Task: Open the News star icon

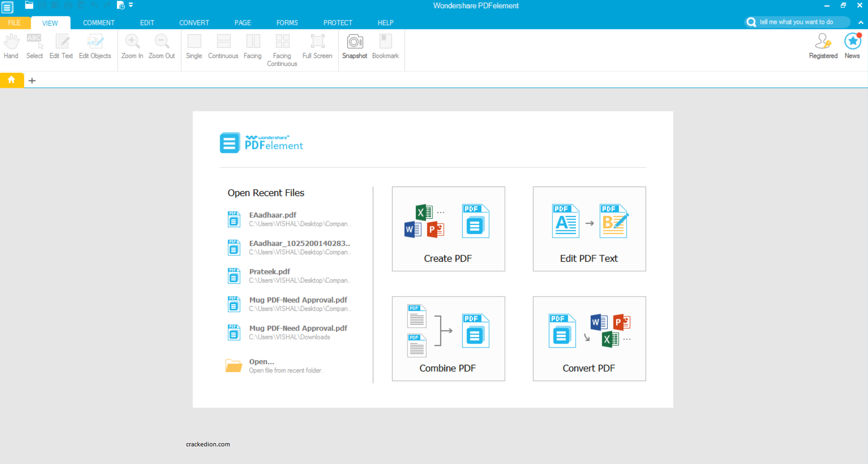Action: pyautogui.click(x=852, y=46)
